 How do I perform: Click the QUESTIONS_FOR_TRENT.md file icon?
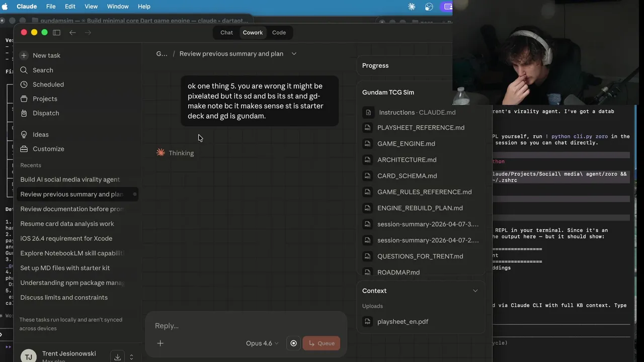tap(367, 256)
